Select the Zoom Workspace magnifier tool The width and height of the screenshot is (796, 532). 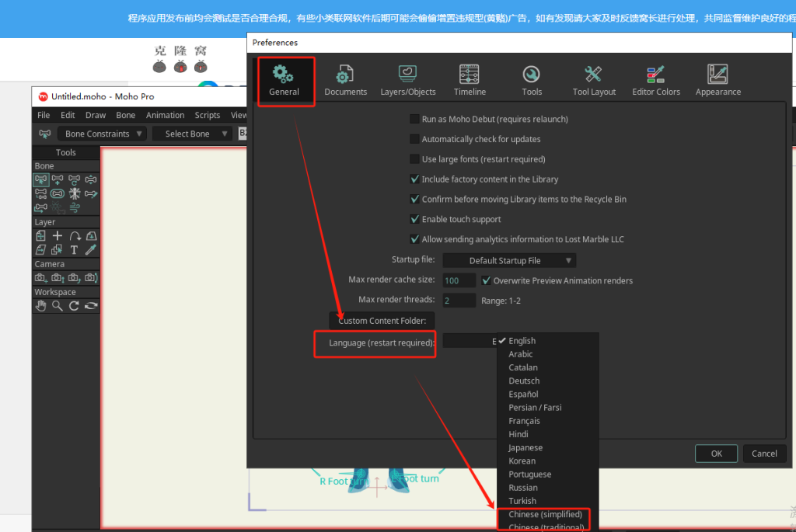(x=58, y=306)
